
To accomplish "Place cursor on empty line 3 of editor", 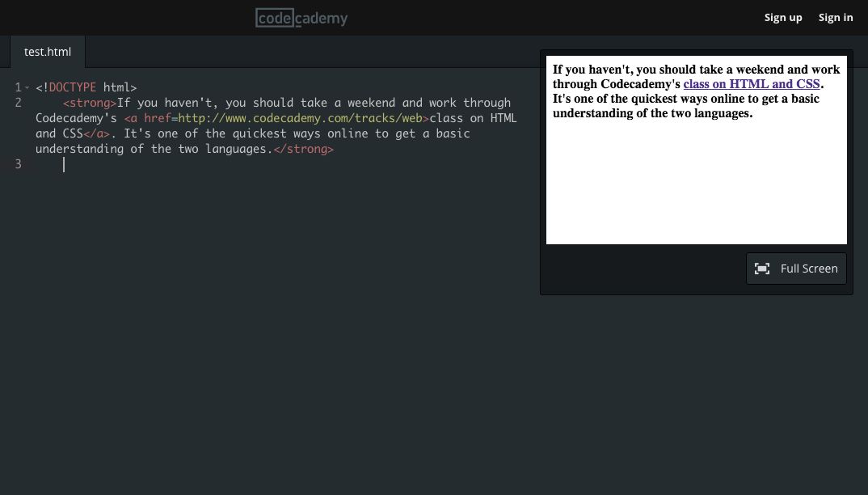I will point(276,164).
